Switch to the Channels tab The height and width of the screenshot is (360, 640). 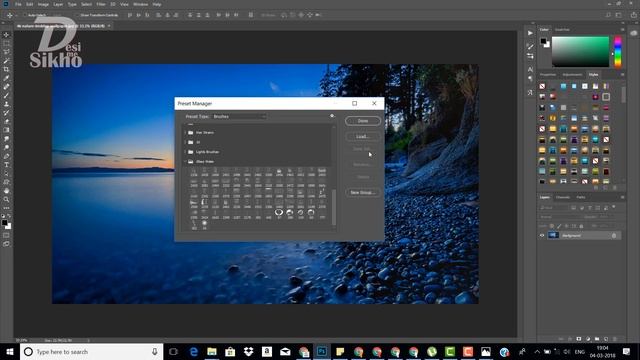tap(563, 197)
